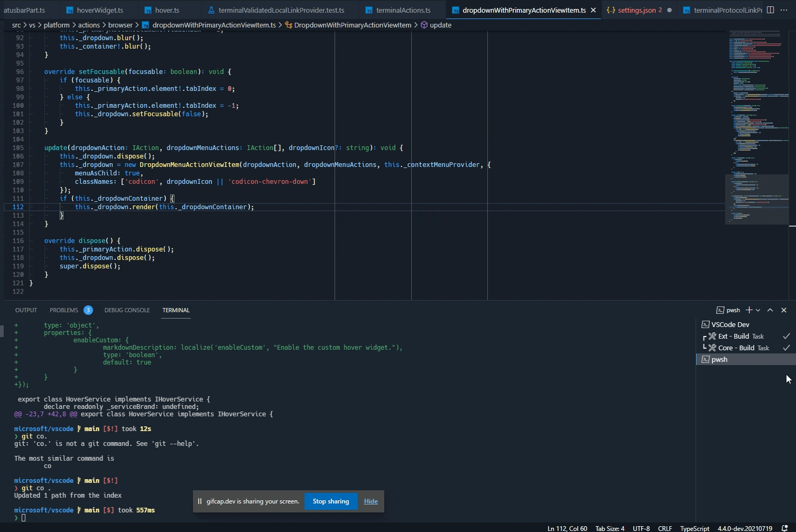Click the notifications bell in status bar
The width and height of the screenshot is (796, 532).
coord(784,528)
